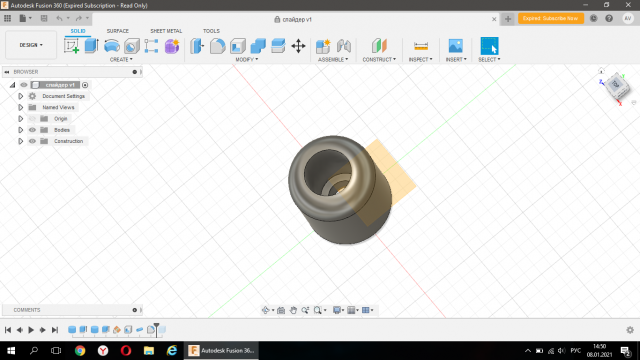Toggle Bodies folder visibility eye
Screen dimensions: 640x360
32,130
